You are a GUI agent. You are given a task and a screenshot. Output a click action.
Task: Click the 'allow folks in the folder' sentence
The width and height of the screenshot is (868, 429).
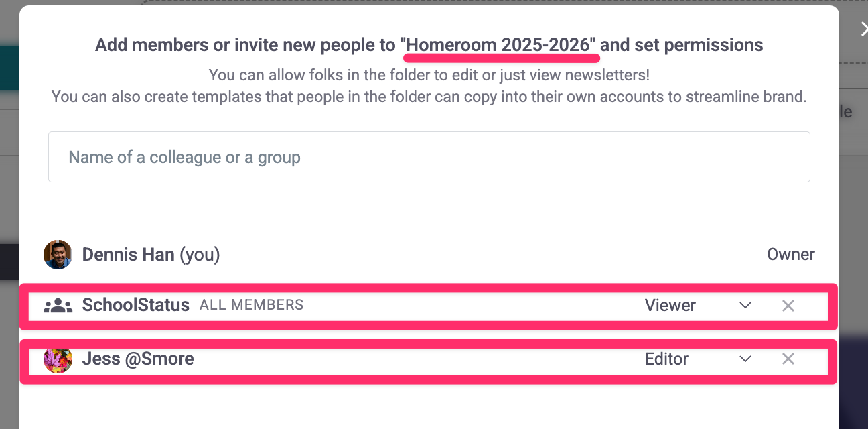[429, 74]
